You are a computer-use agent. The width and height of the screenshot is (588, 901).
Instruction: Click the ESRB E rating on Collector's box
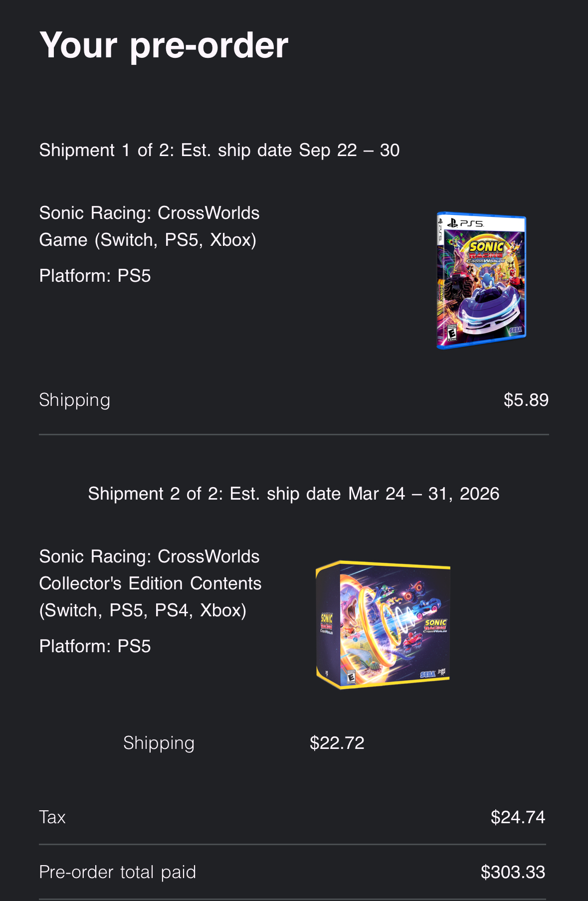pyautogui.click(x=351, y=677)
